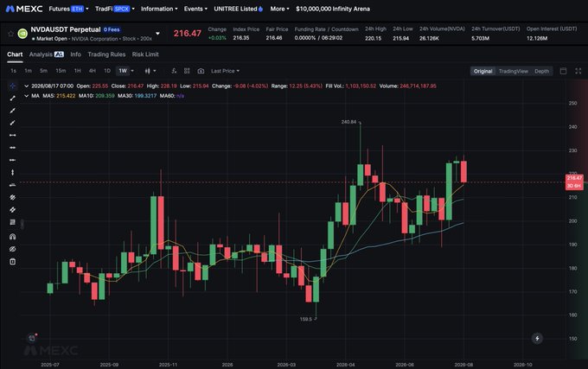Switch chart mode to Depth
This screenshot has height=369, width=588.
541,71
